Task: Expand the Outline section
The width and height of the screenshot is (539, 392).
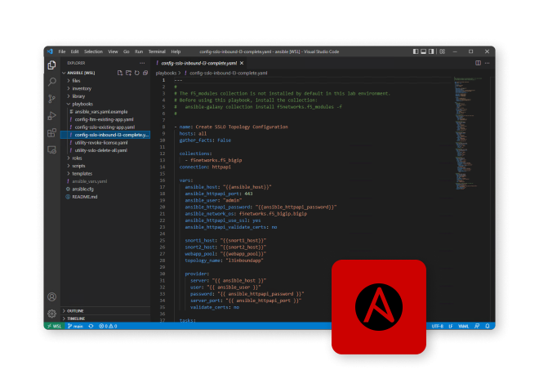Action: click(105, 311)
